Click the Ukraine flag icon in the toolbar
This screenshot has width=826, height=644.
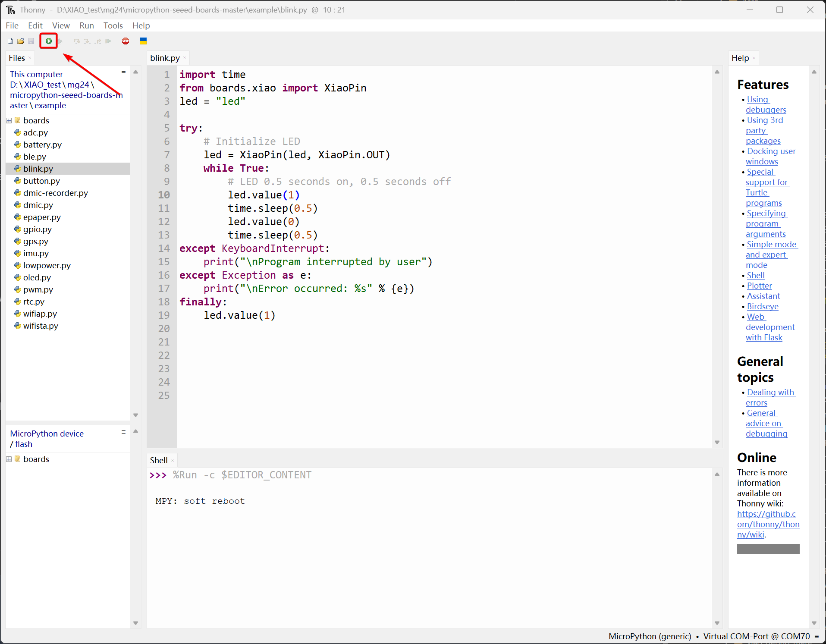143,41
